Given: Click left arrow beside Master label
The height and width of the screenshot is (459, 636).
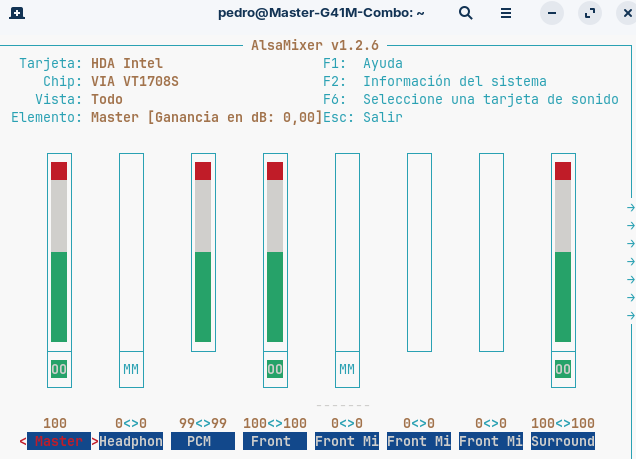Looking at the screenshot, I should click(23, 441).
